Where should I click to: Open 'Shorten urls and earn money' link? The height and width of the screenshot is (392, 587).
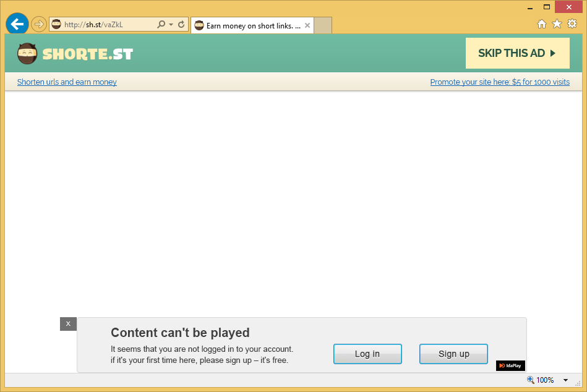[x=67, y=82]
